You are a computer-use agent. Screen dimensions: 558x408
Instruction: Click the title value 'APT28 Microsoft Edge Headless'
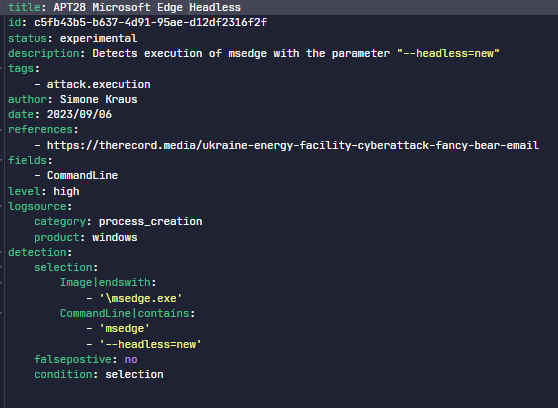pos(147,7)
